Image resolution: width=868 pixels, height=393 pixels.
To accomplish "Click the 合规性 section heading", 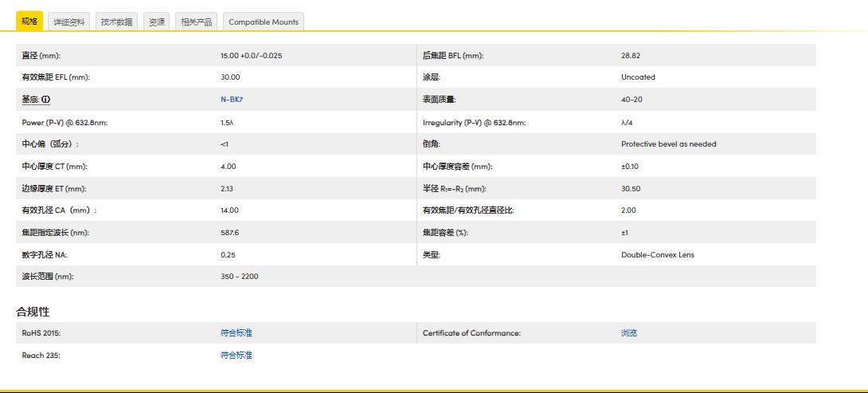I will 33,311.
